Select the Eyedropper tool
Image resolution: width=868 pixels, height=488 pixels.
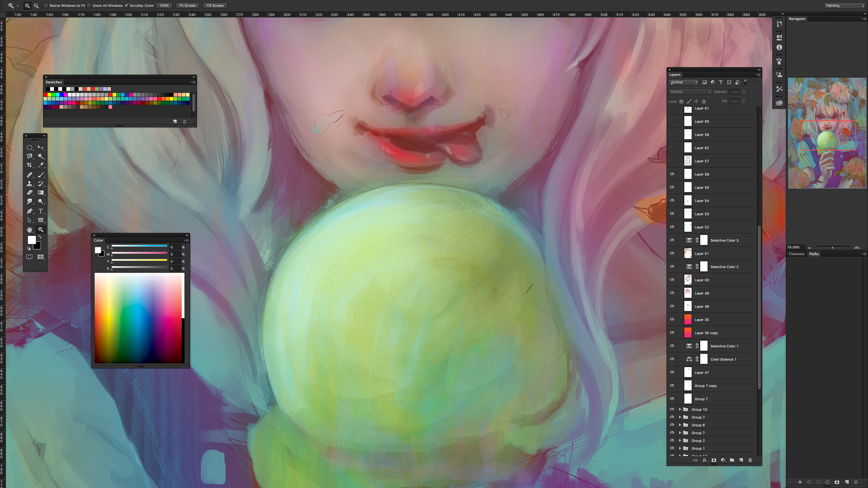(41, 165)
